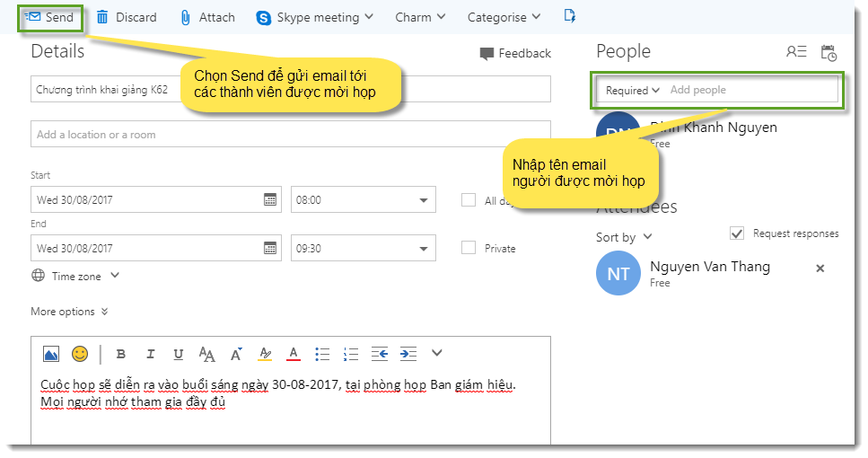The width and height of the screenshot is (868, 458).
Task: Send the meeting invitation
Action: (x=51, y=17)
